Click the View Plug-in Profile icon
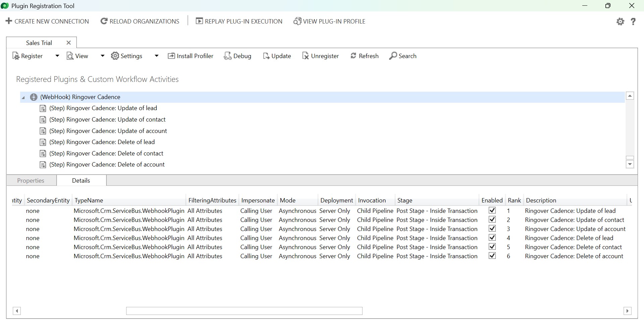The height and width of the screenshot is (324, 644). tap(297, 21)
